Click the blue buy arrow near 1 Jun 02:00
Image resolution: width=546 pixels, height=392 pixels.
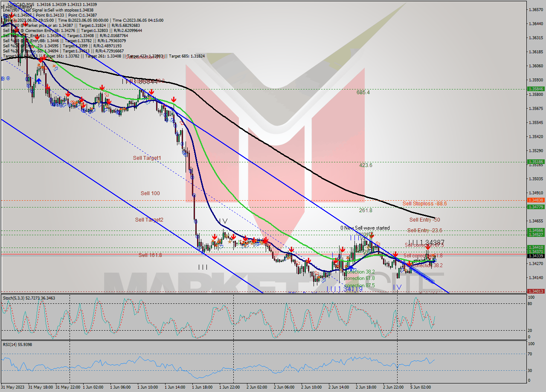click(39, 81)
